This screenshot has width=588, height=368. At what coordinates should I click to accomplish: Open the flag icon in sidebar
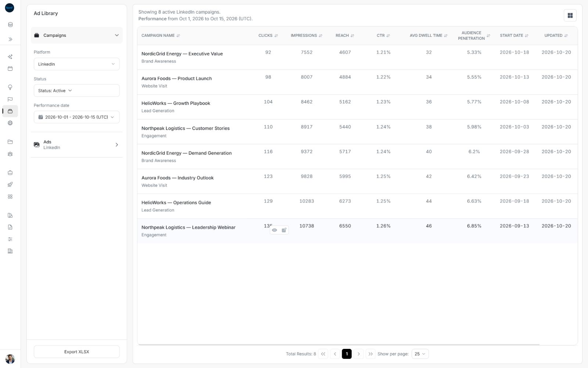(10, 99)
